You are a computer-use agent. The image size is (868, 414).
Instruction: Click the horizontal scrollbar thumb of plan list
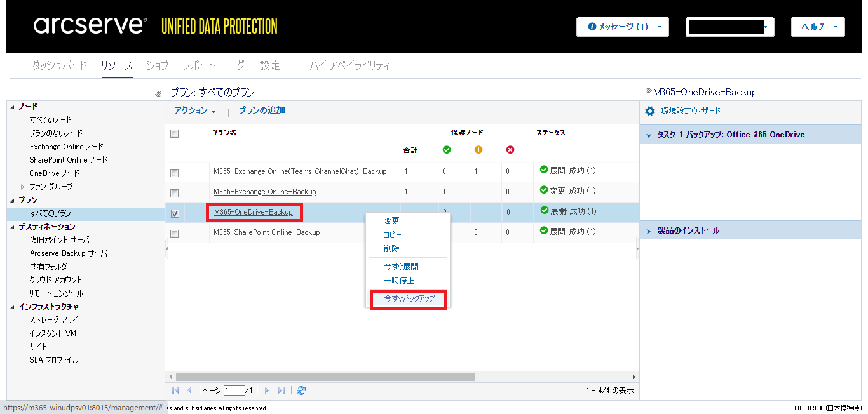pos(325,377)
